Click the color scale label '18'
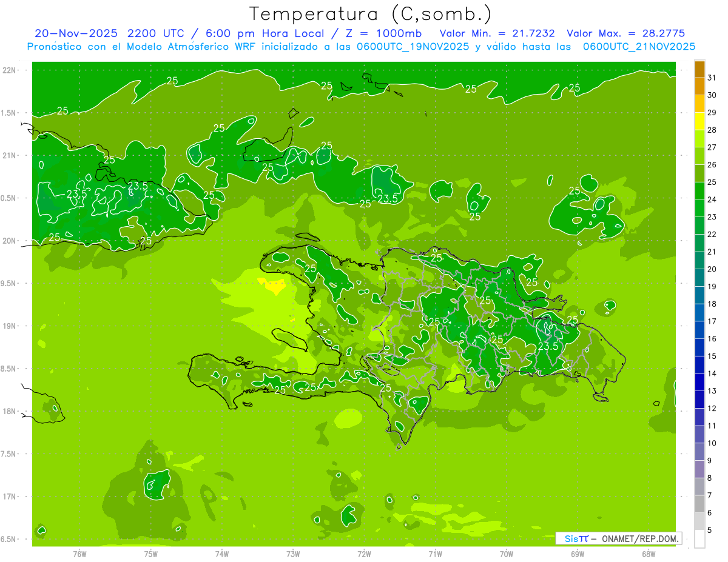This screenshot has height=562, width=728. tap(712, 304)
